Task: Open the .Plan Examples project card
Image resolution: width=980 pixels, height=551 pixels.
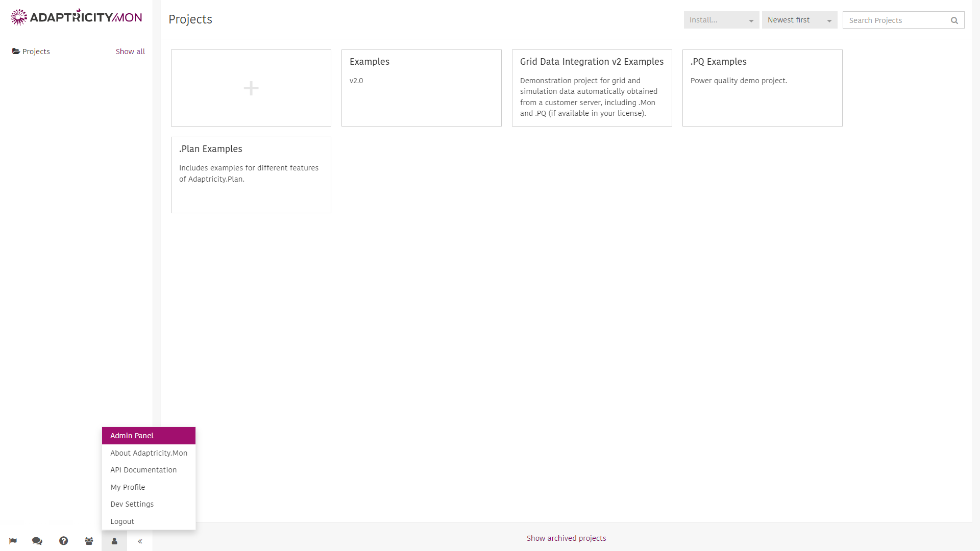Action: 251,175
